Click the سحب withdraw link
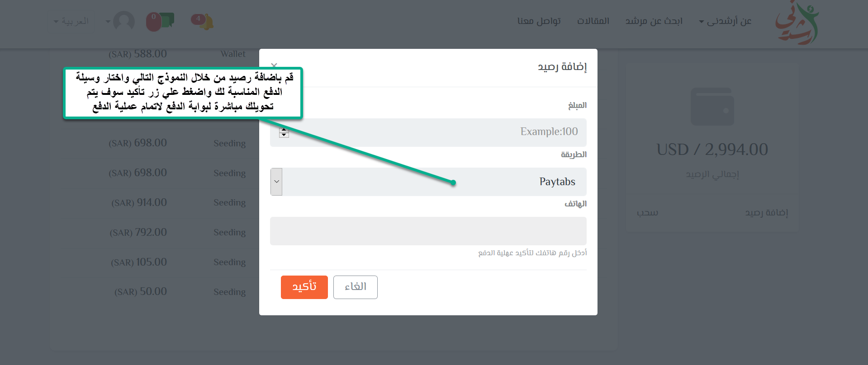 click(x=647, y=213)
